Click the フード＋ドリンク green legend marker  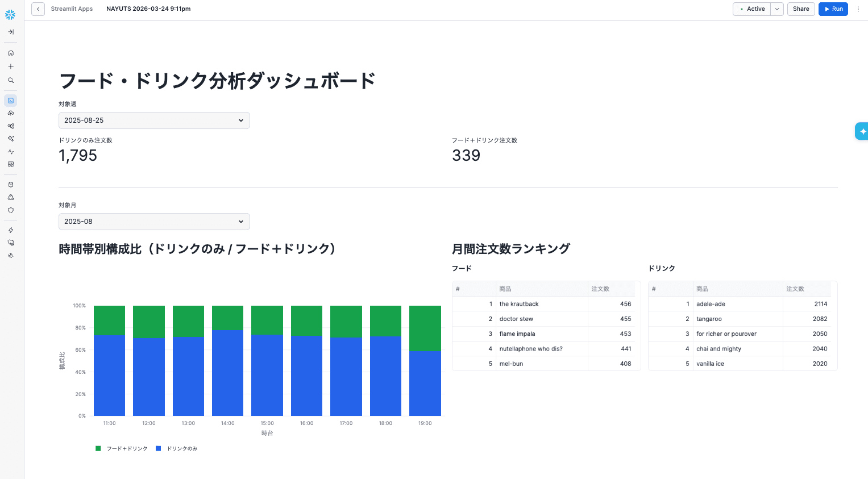pos(98,448)
